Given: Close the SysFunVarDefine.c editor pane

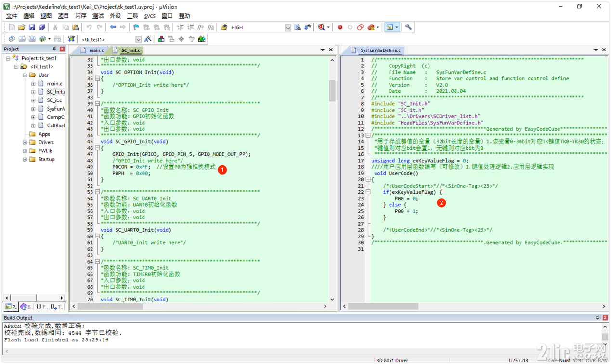Looking at the screenshot, I should click(604, 50).
